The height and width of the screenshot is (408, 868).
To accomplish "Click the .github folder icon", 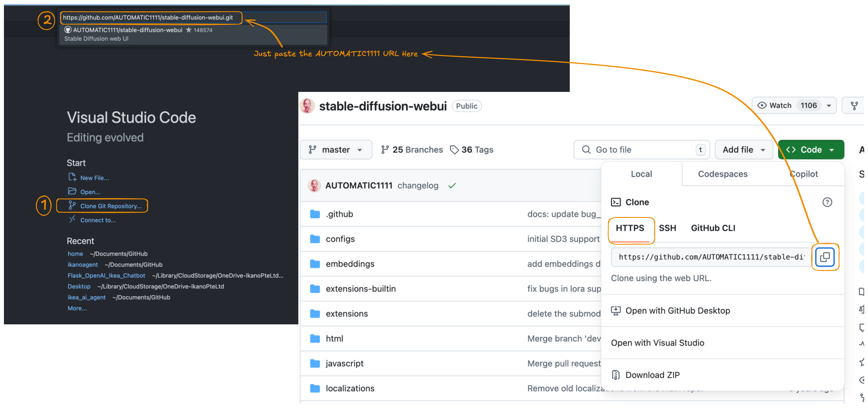I will pos(315,214).
